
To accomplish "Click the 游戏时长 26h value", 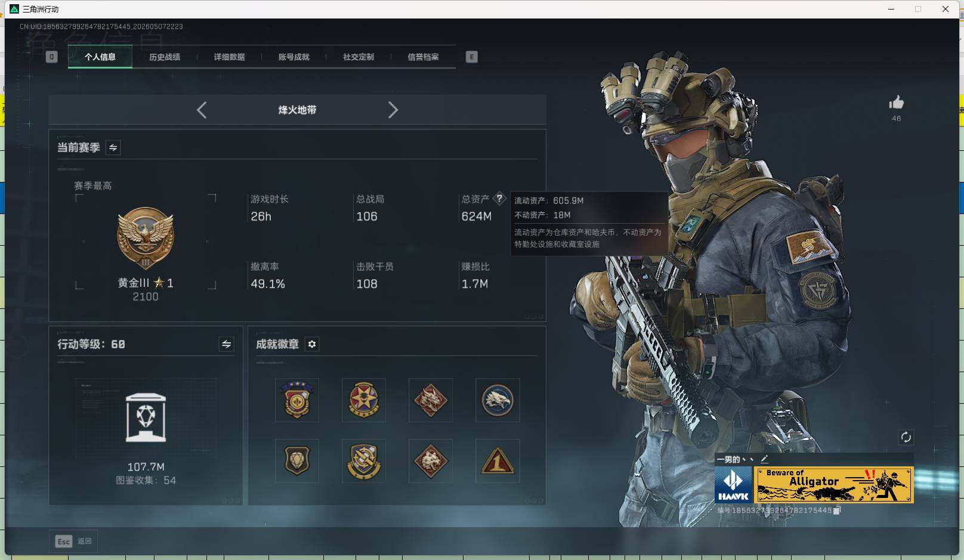I will click(261, 216).
